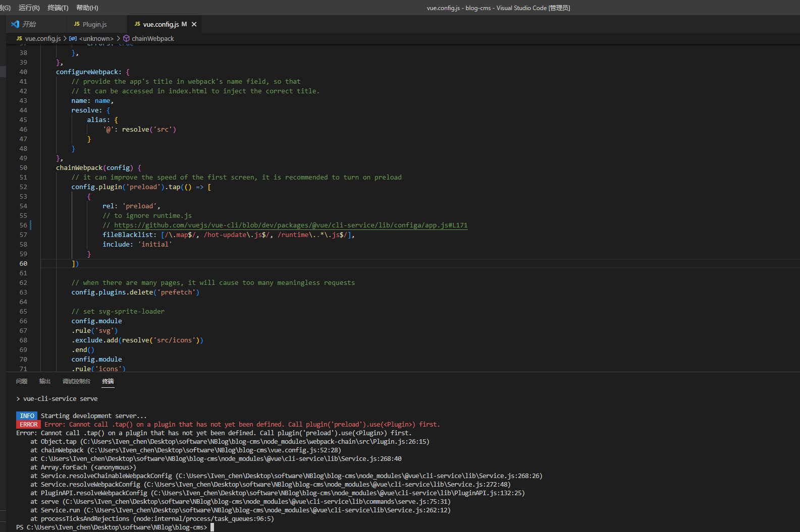800x532 pixels.
Task: Close the vue.config.js editor tab
Action: click(x=194, y=24)
